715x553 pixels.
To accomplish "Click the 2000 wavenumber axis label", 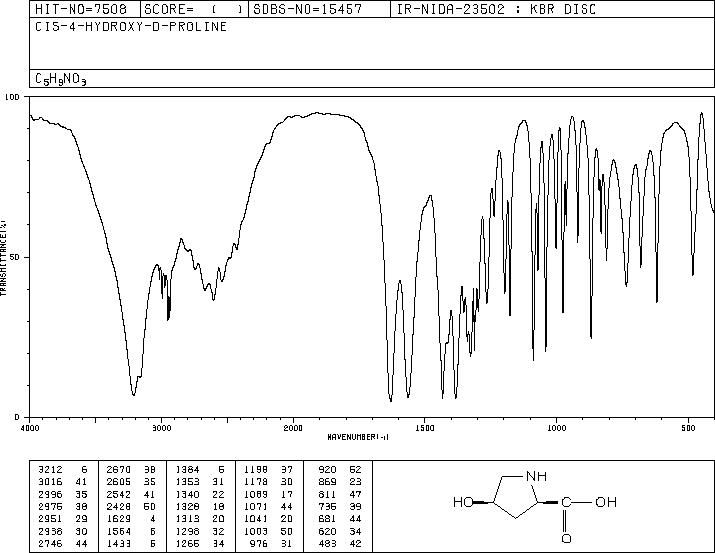I will click(293, 428).
